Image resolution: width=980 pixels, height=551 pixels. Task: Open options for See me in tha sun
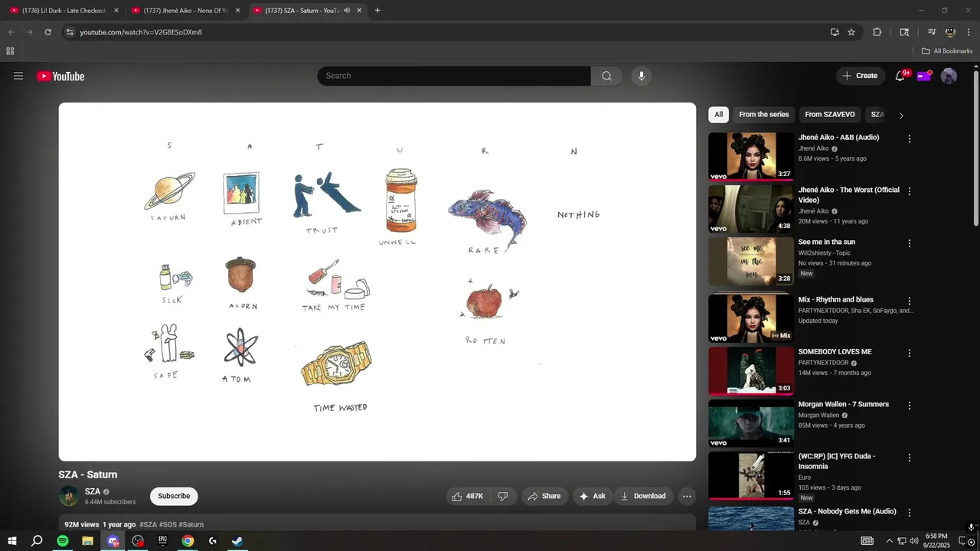pyautogui.click(x=910, y=243)
